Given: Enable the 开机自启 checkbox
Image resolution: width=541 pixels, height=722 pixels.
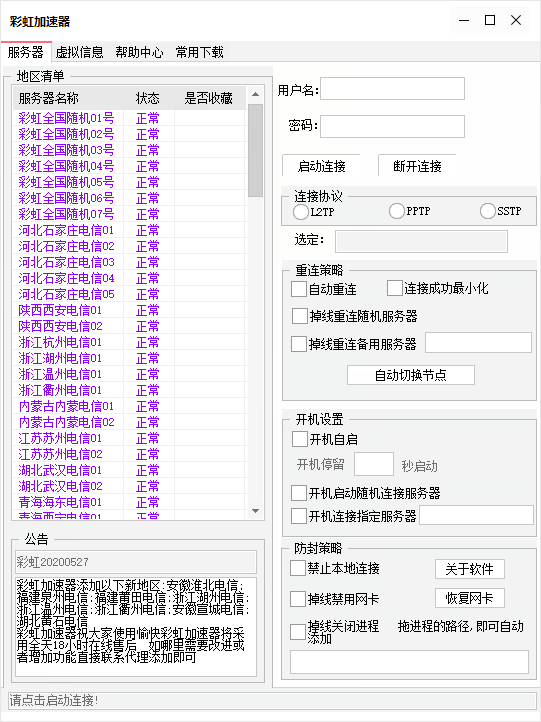Looking at the screenshot, I should click(x=300, y=439).
